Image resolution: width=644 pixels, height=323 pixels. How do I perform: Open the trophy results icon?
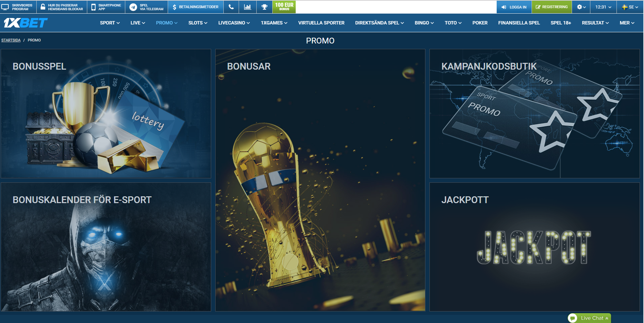click(264, 7)
